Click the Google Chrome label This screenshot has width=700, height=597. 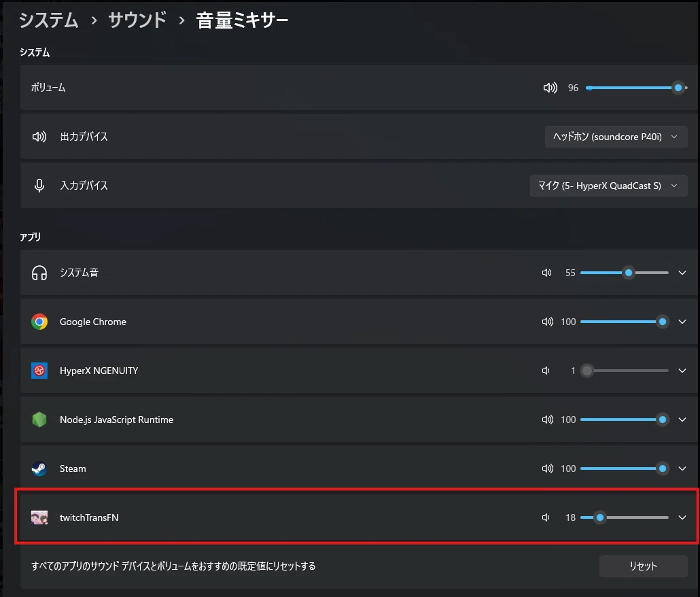93,322
